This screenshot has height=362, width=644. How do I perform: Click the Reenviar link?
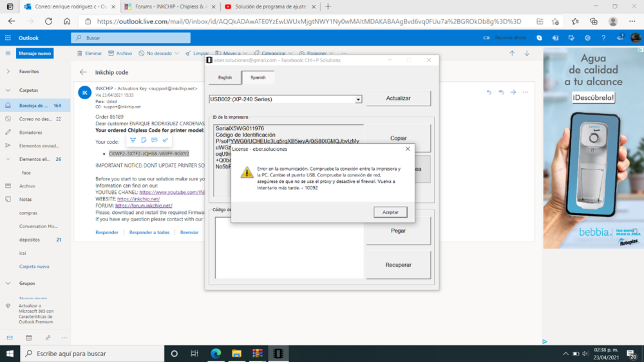189,232
